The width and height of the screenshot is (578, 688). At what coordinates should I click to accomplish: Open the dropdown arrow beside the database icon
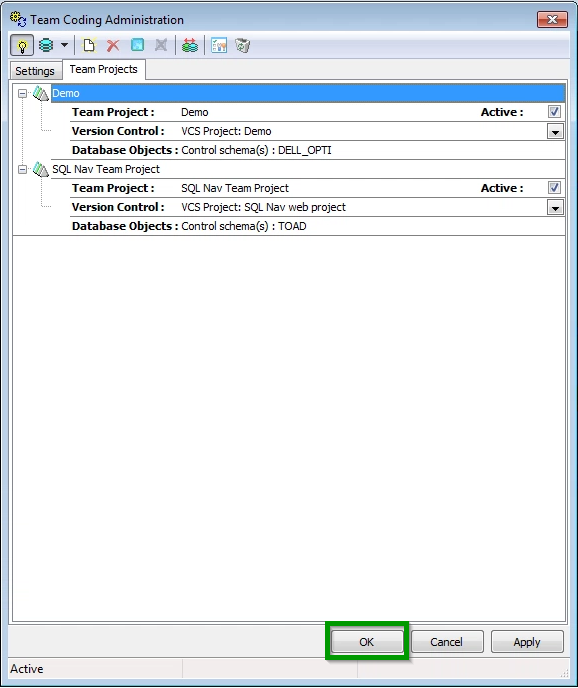point(65,45)
